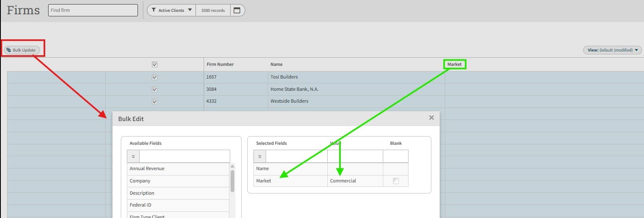
Task: Uncheck the Tosi Builders row checkbox
Action: click(155, 77)
